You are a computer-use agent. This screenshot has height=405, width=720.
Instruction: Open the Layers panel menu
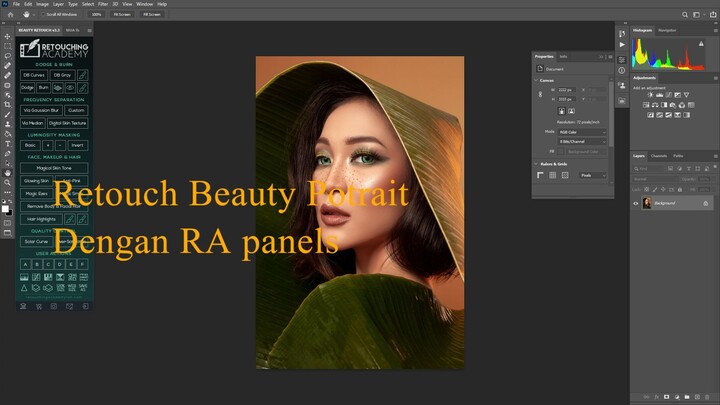[715, 156]
